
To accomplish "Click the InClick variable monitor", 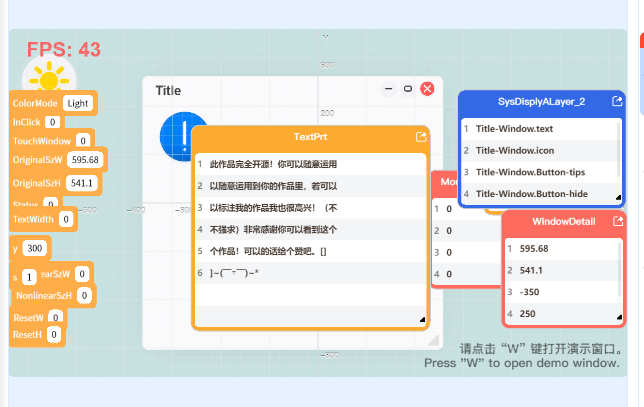I will click(x=36, y=122).
